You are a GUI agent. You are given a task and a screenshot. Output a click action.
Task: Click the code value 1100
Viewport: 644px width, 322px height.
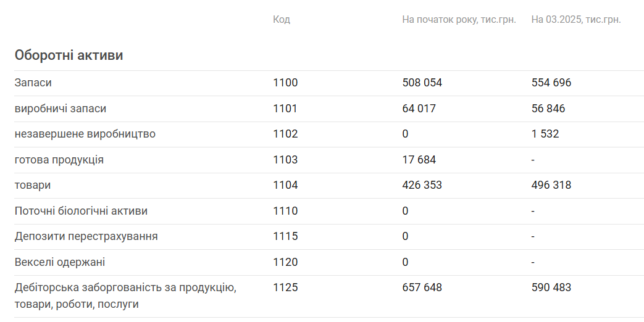285,83
